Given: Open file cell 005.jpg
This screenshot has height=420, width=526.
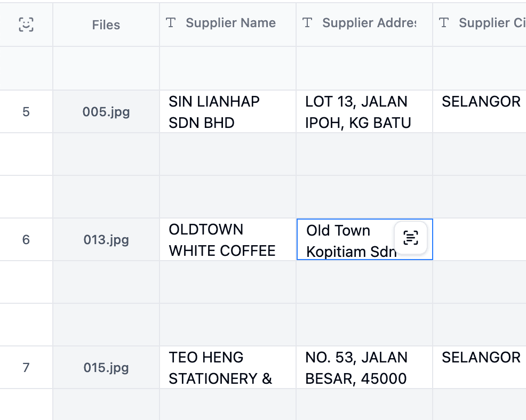Looking at the screenshot, I should click(106, 111).
